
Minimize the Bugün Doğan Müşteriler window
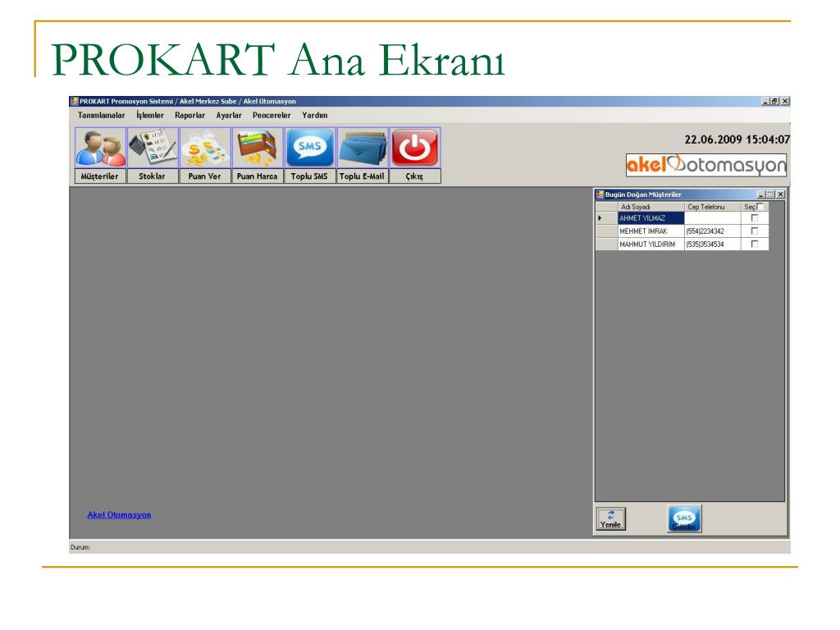(x=760, y=194)
